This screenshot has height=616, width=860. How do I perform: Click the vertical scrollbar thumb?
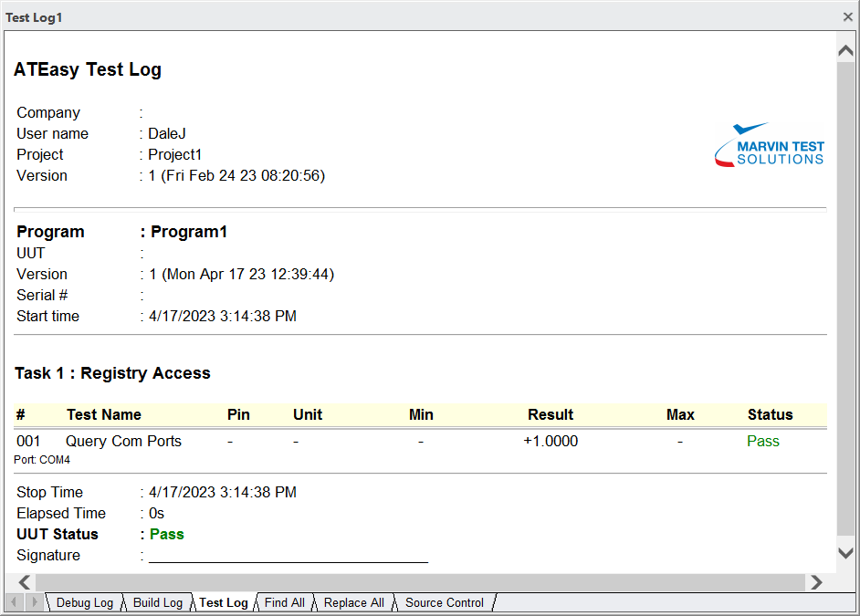click(x=845, y=301)
